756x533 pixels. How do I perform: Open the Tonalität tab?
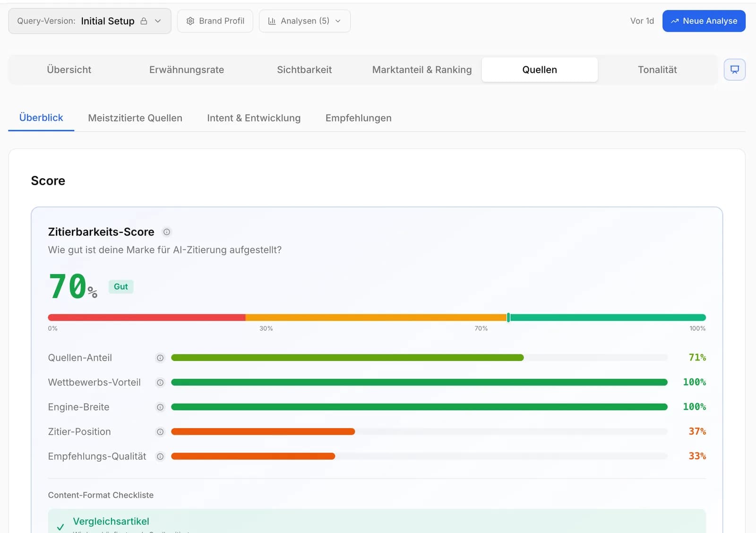point(657,70)
